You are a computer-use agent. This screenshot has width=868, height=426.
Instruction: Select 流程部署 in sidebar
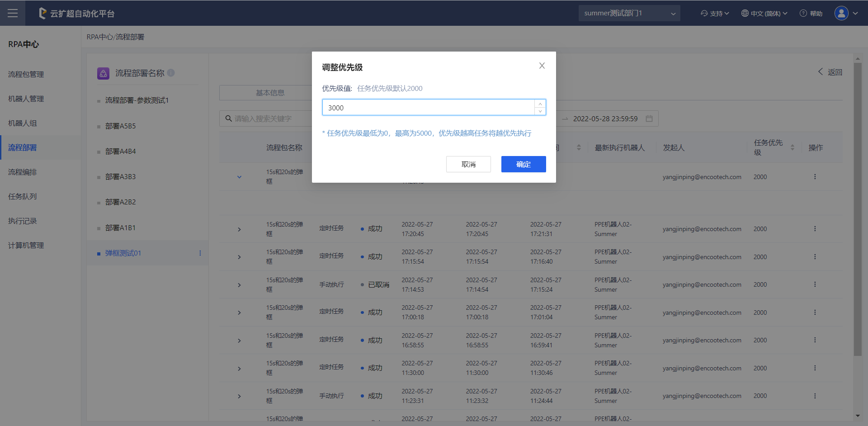pyautogui.click(x=23, y=147)
